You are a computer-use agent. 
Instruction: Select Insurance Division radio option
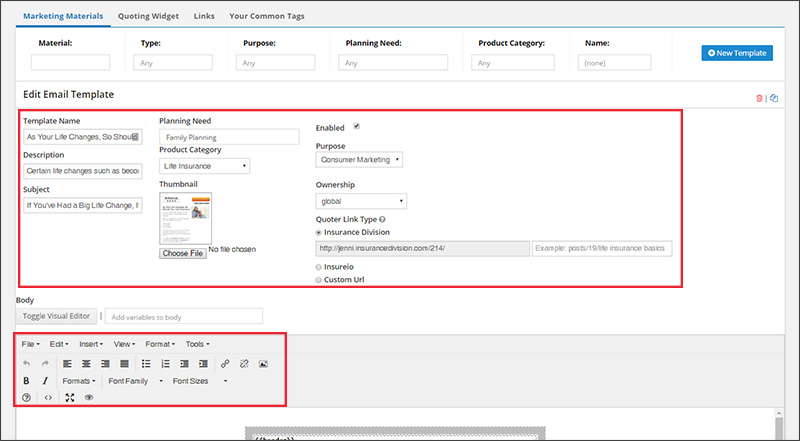(318, 232)
